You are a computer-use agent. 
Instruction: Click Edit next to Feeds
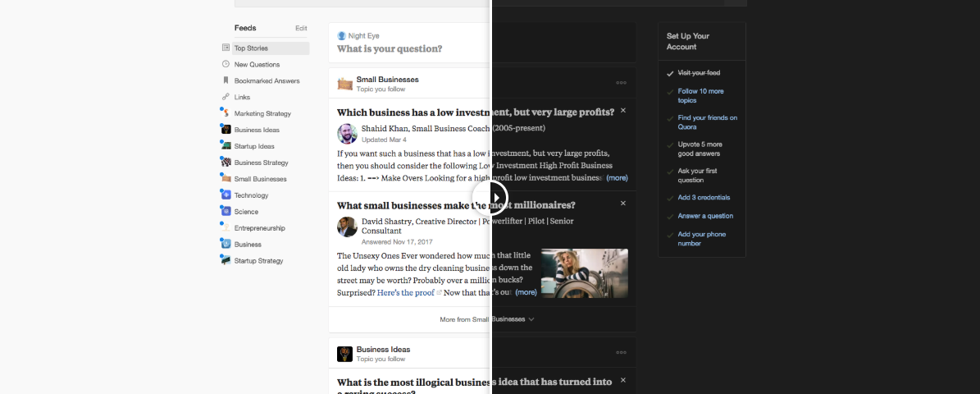pyautogui.click(x=301, y=28)
